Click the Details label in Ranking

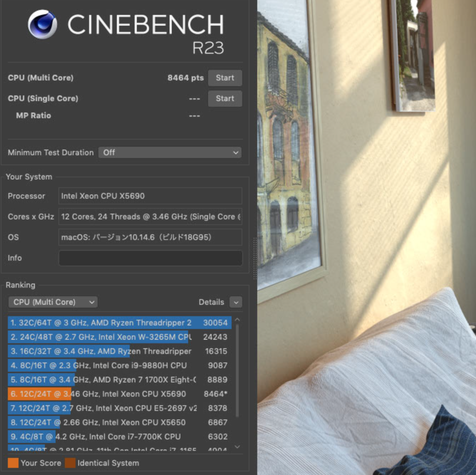click(x=211, y=302)
